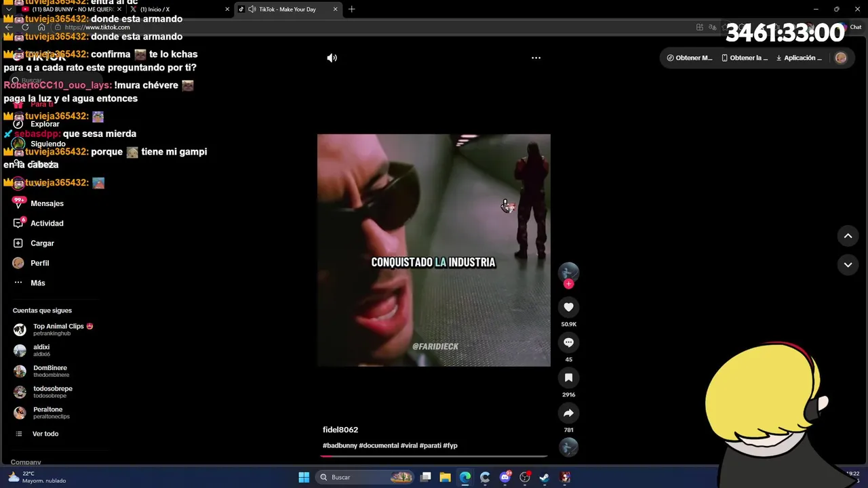Close the Inicio / X tab

(x=227, y=9)
